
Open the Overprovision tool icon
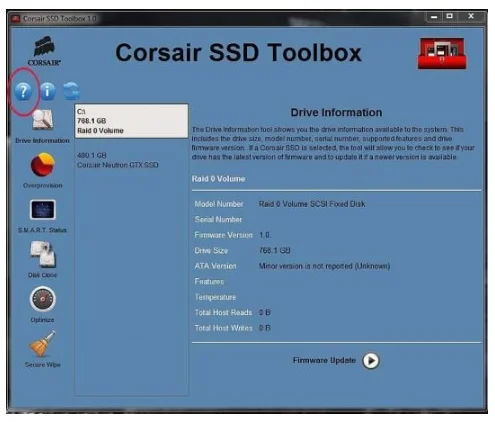[x=42, y=165]
